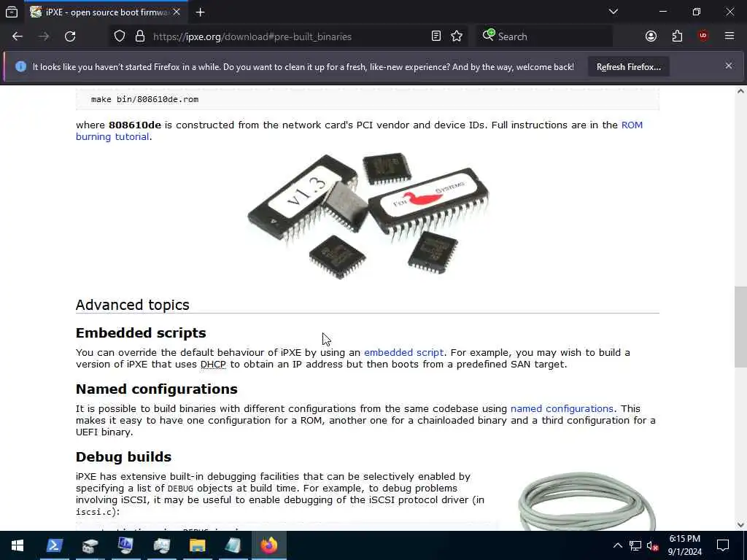The height and width of the screenshot is (560, 747).
Task: Open the computer monitor taskbar icon
Action: (x=125, y=545)
